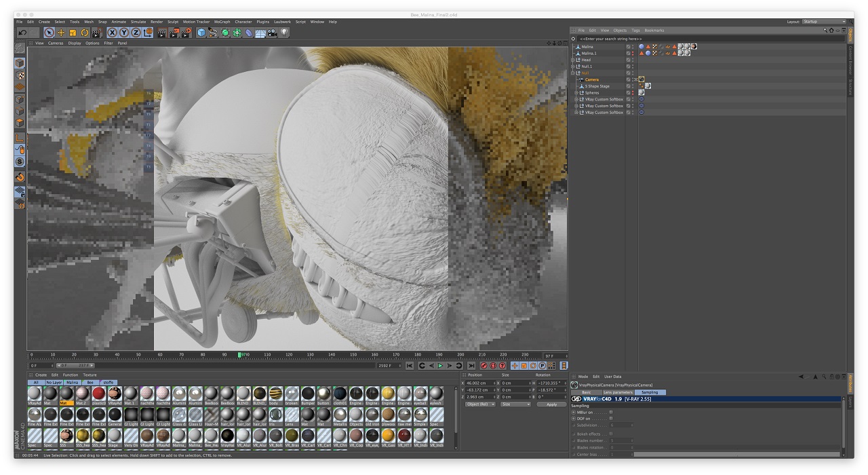Expand the Head object in tree
The height and width of the screenshot is (475, 868).
pyautogui.click(x=574, y=60)
